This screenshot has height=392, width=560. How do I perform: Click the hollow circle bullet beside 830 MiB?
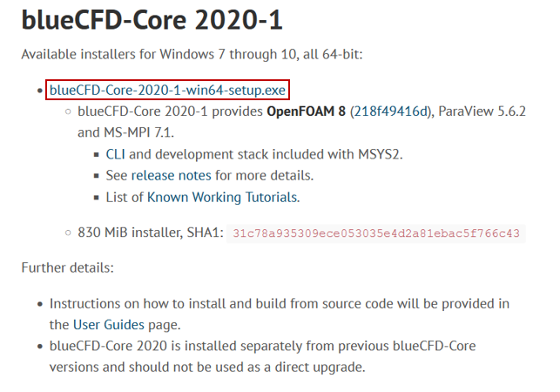click(x=68, y=233)
